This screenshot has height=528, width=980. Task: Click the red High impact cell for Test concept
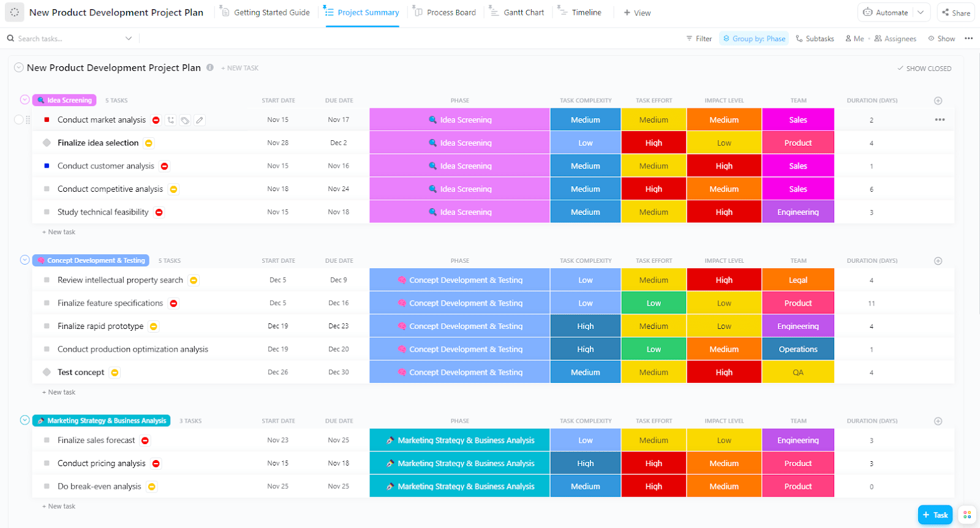(x=724, y=372)
